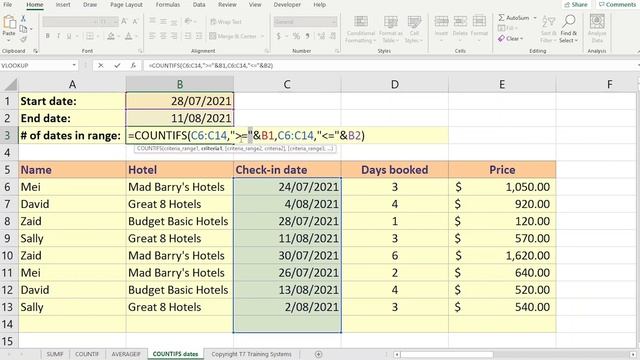Switch to the Insert ribbon tab
The image size is (640, 360).
point(63,5)
